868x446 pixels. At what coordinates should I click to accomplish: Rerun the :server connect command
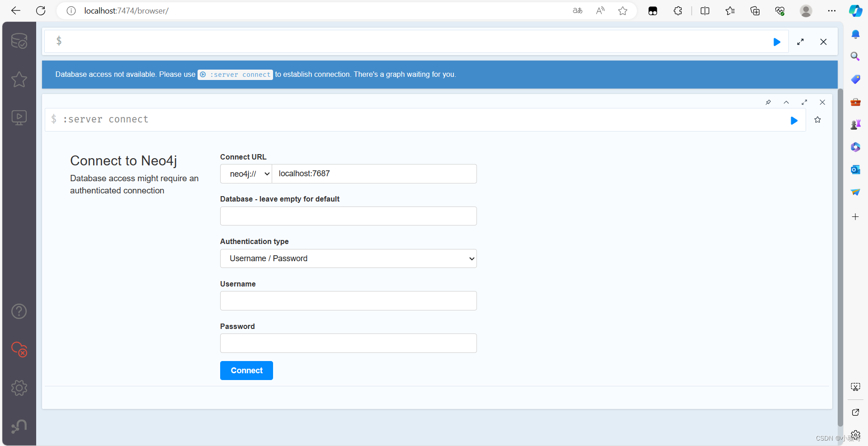(x=794, y=121)
